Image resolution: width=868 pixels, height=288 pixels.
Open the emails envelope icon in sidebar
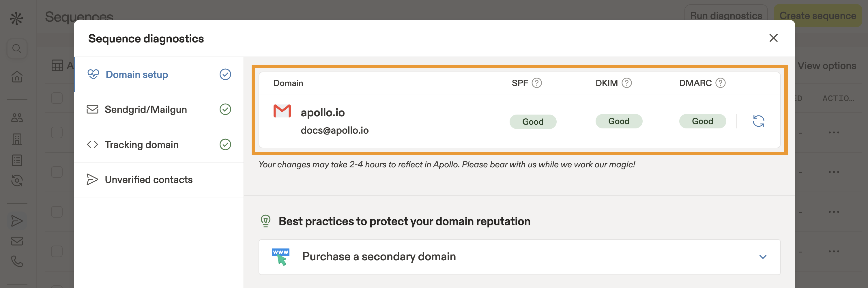tap(17, 240)
